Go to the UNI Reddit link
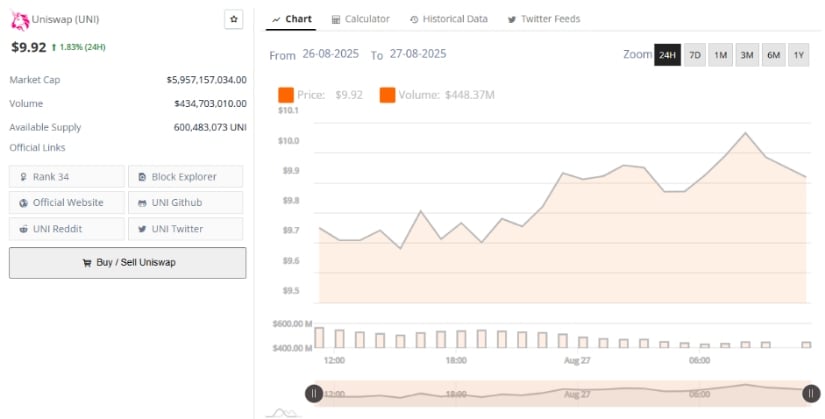 tap(67, 228)
